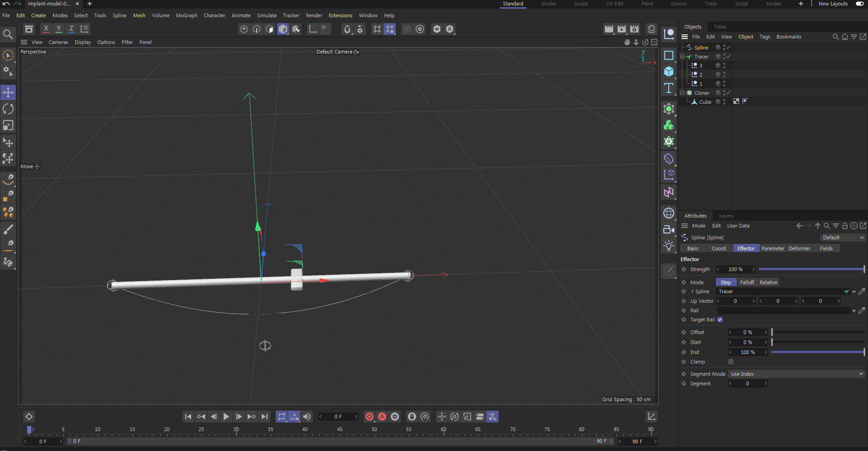The image size is (868, 451).
Task: Go to start of animation
Action: (x=188, y=417)
